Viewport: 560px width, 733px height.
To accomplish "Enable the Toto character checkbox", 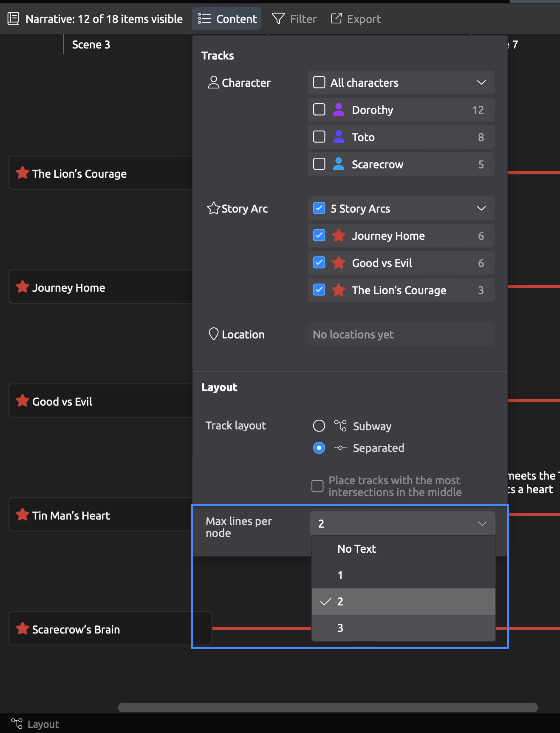I will point(319,137).
